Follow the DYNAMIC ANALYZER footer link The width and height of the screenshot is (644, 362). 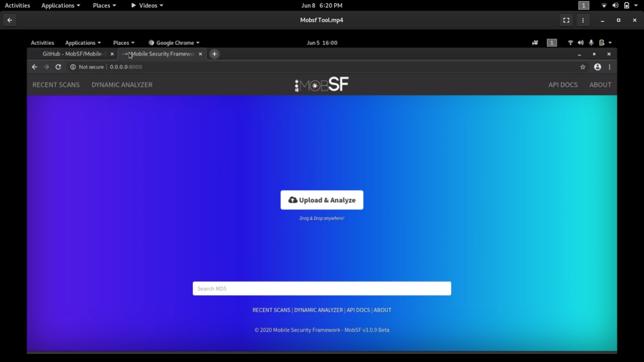[x=319, y=310]
